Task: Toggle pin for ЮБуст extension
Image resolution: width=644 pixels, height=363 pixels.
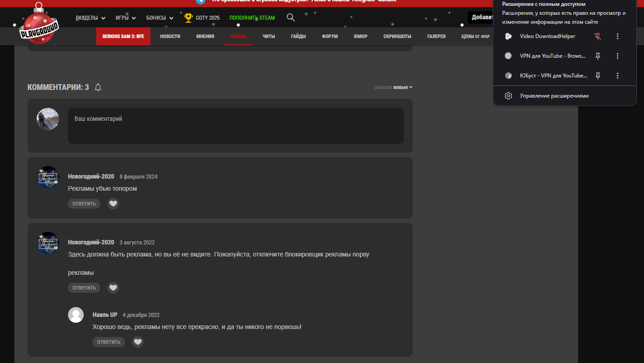Action: [x=597, y=76]
